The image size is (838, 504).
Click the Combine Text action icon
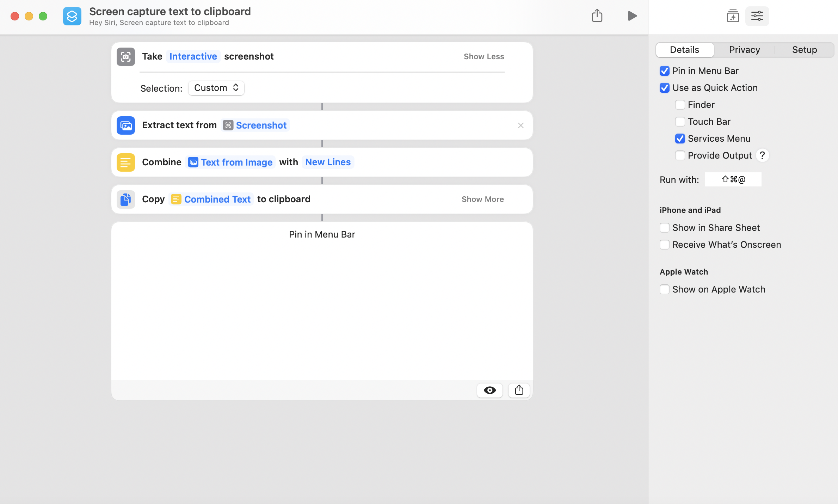125,162
